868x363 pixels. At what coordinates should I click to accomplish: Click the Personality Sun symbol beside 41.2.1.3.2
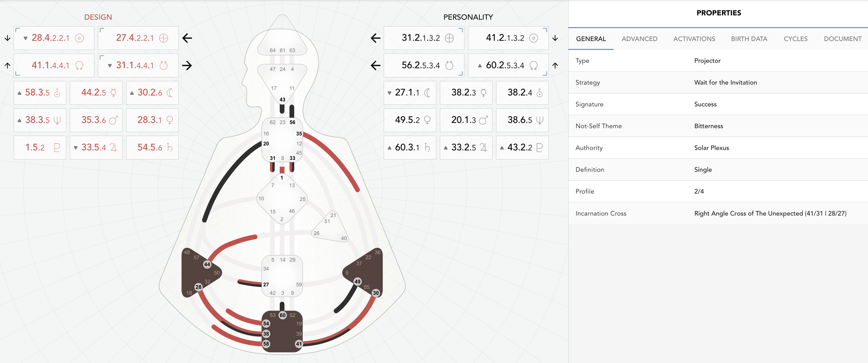[534, 38]
